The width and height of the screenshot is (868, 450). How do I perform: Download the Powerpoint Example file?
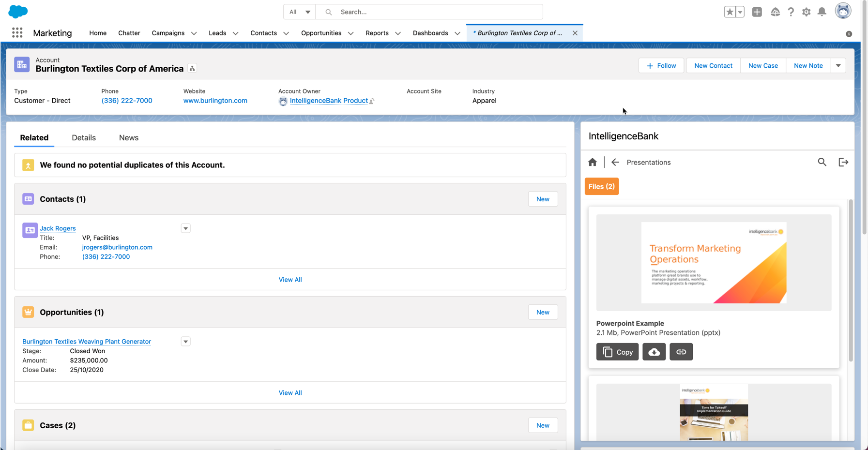coord(654,352)
